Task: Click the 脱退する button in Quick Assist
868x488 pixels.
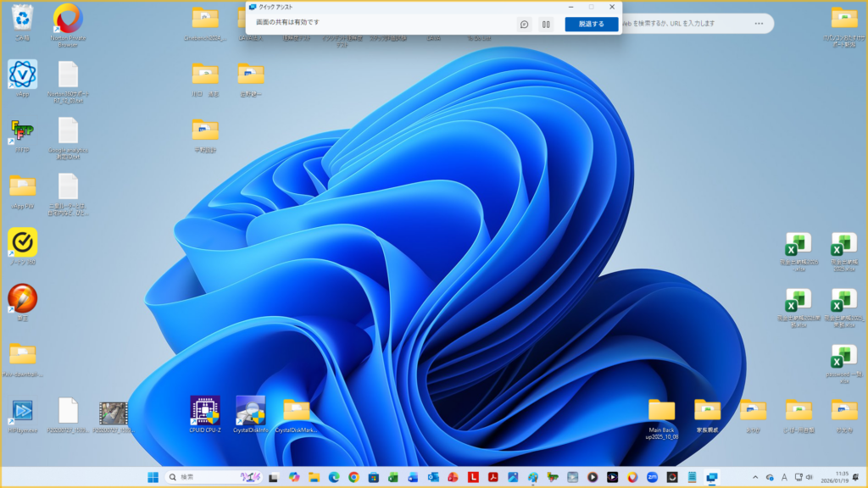Action: coord(591,24)
